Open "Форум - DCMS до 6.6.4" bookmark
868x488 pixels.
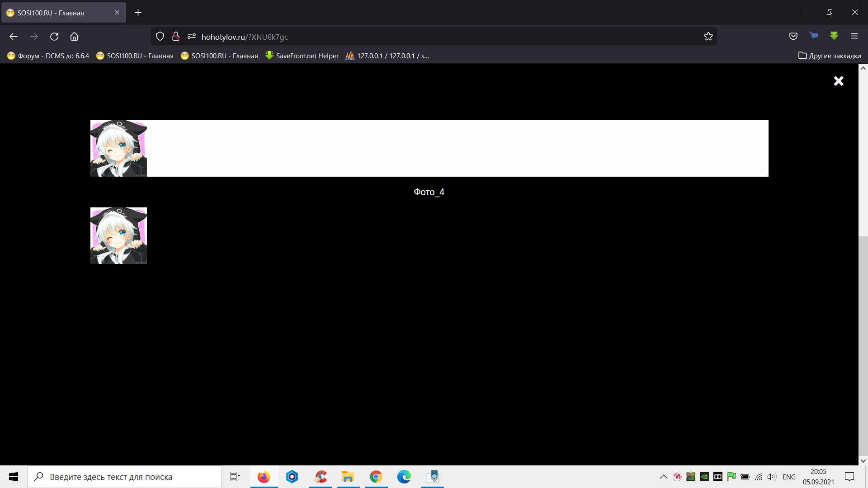[x=48, y=56]
